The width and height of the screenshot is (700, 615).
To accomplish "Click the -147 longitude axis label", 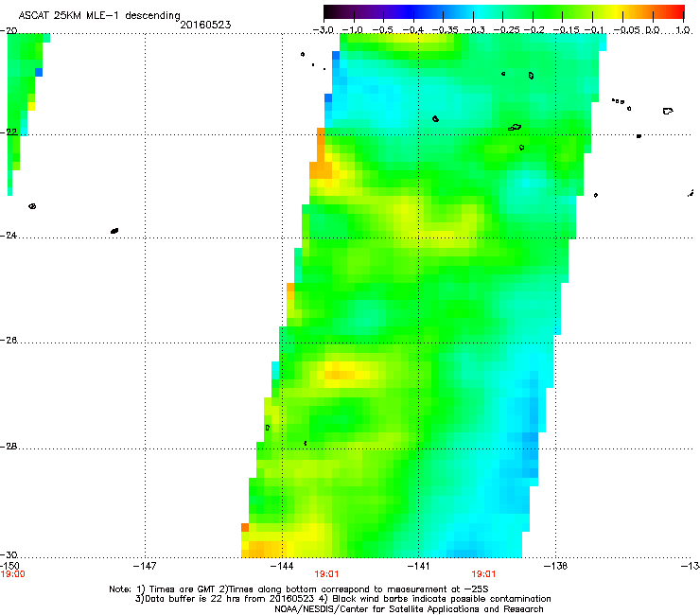I will pyautogui.click(x=145, y=566).
